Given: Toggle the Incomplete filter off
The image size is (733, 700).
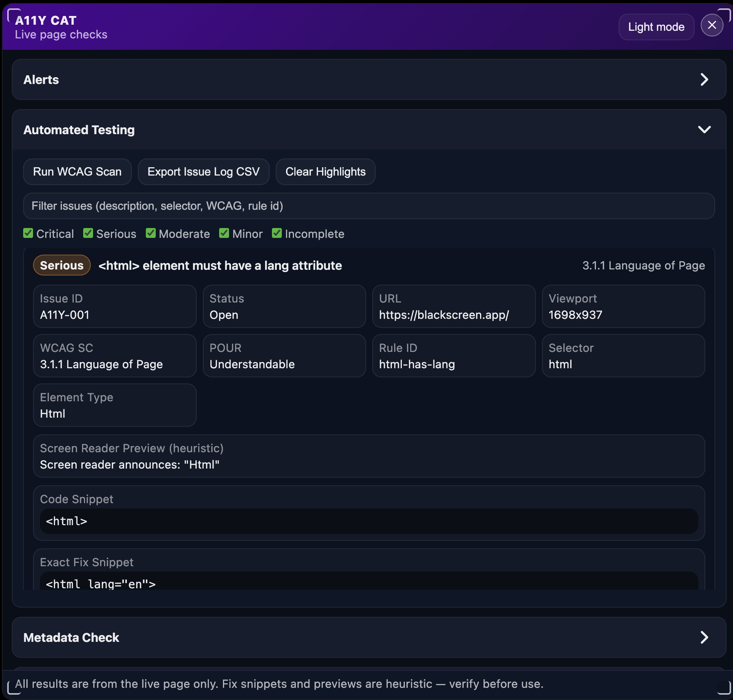Looking at the screenshot, I should [276, 233].
